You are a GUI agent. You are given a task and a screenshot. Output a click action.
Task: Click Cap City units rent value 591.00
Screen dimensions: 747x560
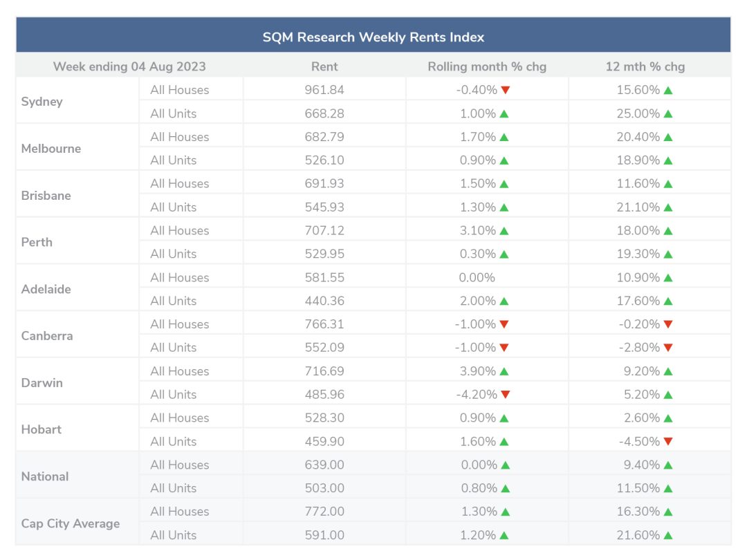[x=324, y=535]
